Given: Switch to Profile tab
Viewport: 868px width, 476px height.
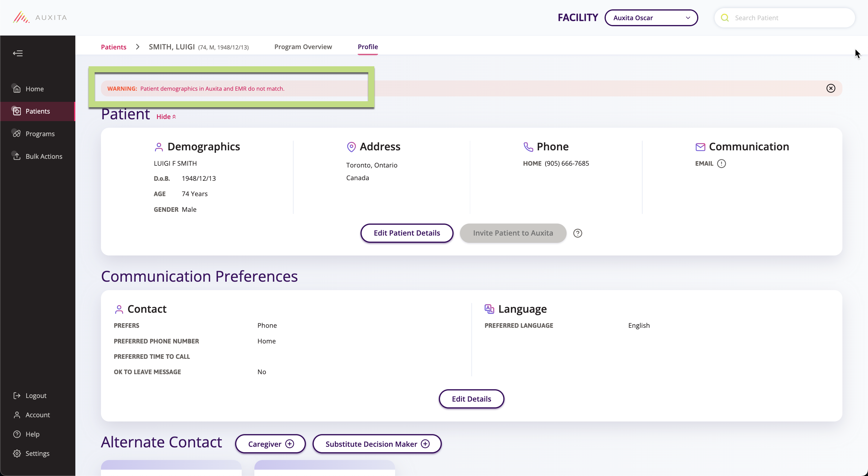Looking at the screenshot, I should 368,46.
